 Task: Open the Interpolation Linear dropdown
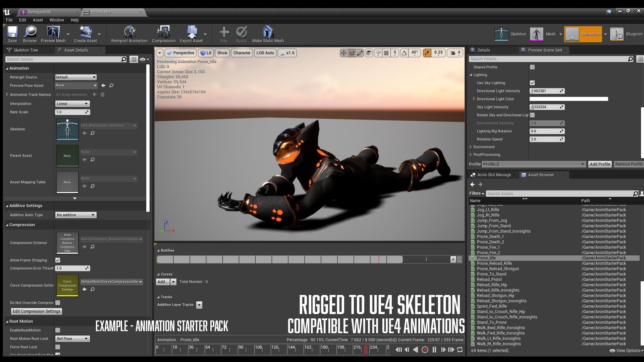point(72,104)
